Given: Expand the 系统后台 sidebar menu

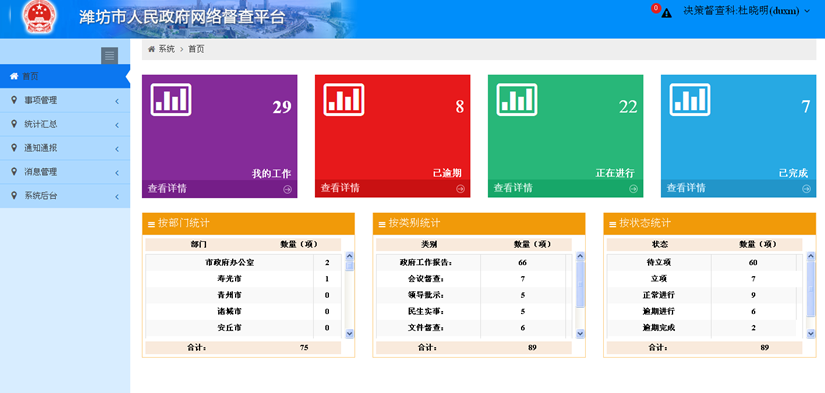Looking at the screenshot, I should tap(65, 196).
